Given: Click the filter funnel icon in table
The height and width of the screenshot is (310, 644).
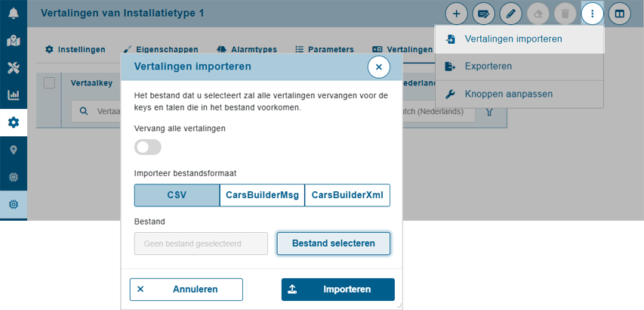Looking at the screenshot, I should coord(489,112).
